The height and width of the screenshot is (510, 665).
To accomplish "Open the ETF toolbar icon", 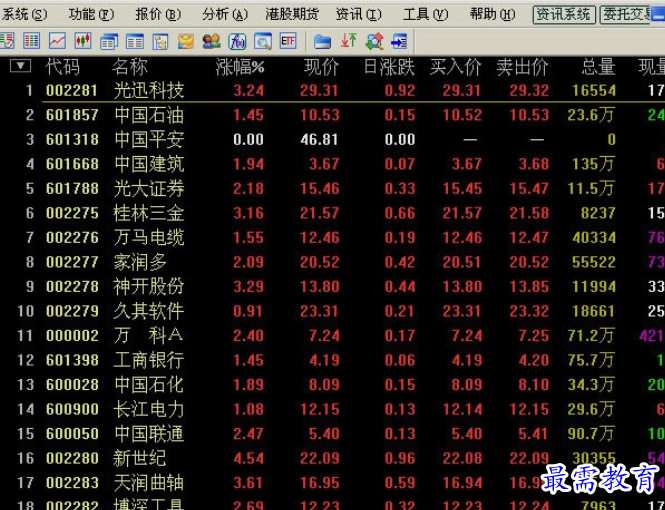I will 288,41.
